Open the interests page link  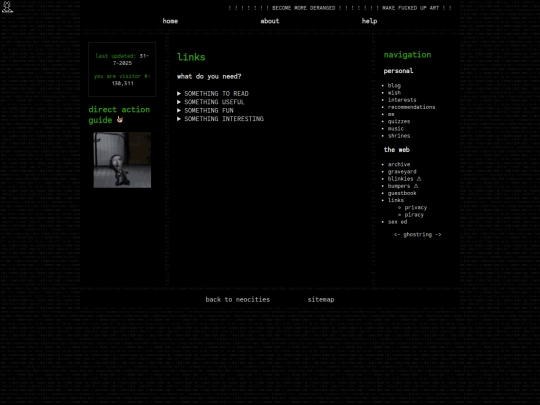tap(402, 100)
